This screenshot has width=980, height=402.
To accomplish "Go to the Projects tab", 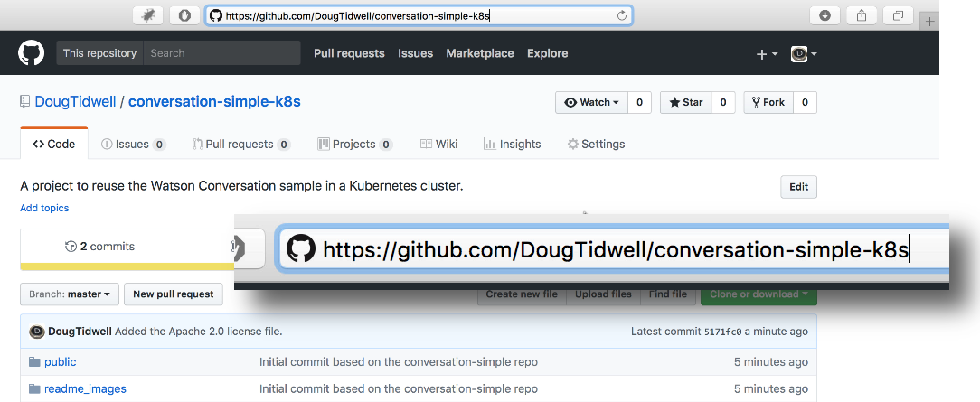I will point(355,145).
